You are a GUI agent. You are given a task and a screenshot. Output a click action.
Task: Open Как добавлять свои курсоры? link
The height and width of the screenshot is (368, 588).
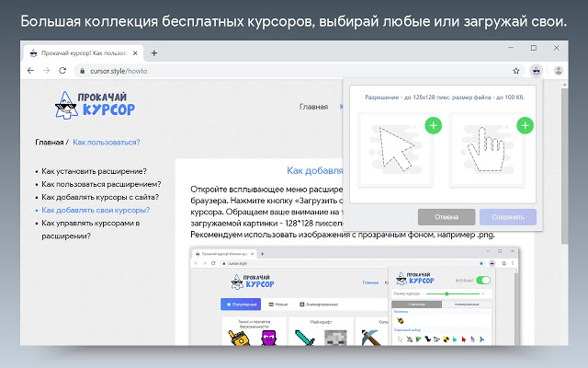pyautogui.click(x=96, y=211)
